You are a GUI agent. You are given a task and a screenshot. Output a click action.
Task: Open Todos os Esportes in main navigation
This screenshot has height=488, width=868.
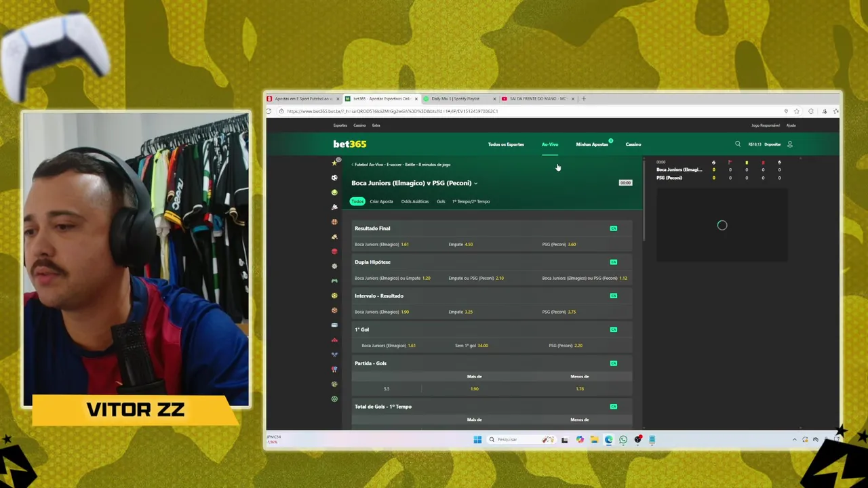coord(506,144)
